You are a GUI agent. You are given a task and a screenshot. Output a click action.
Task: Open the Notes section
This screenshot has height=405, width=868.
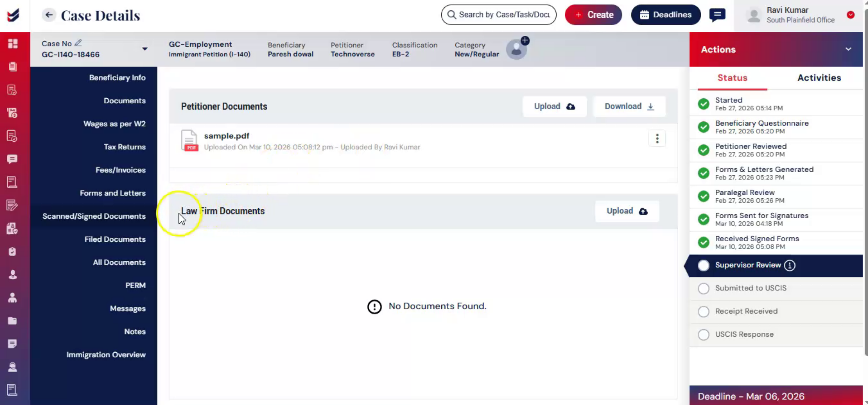pyautogui.click(x=135, y=332)
